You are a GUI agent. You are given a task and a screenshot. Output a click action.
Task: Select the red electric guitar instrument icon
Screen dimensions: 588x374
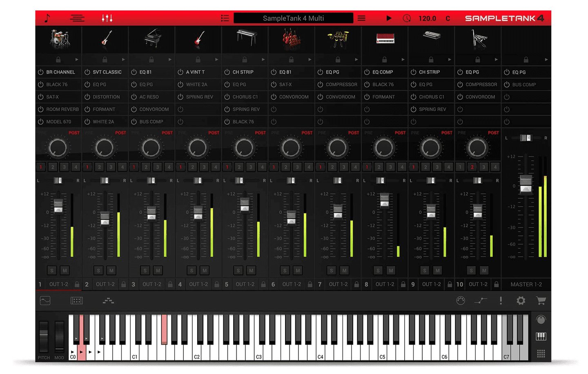pyautogui.click(x=199, y=38)
